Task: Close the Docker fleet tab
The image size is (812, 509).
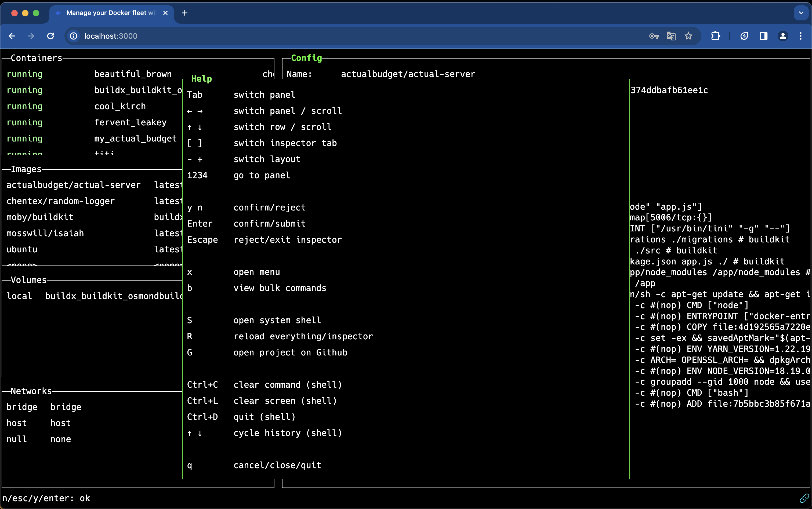Action: pyautogui.click(x=165, y=13)
